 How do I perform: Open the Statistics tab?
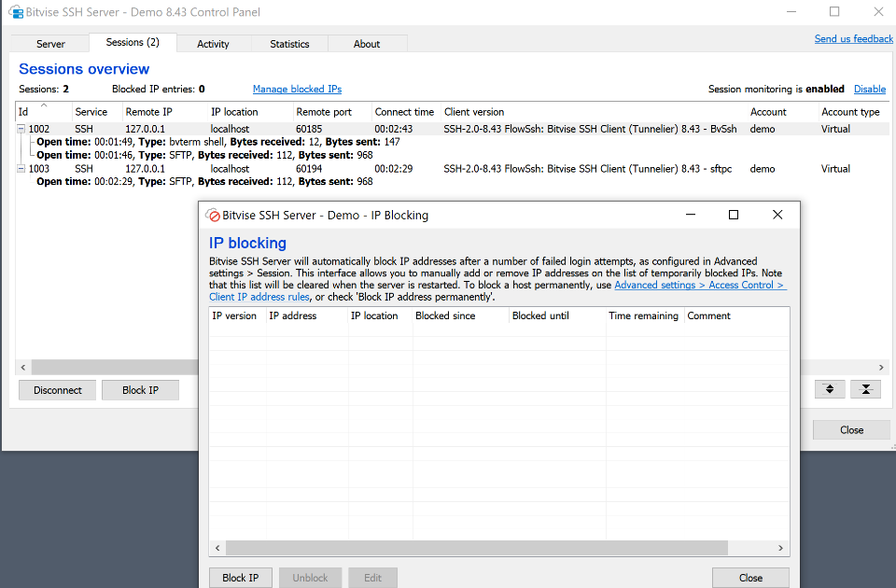click(289, 44)
